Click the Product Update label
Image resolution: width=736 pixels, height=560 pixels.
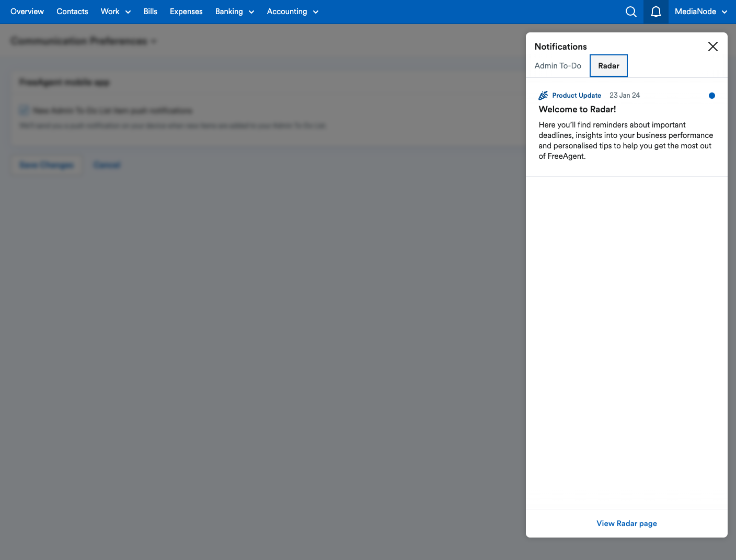577,96
